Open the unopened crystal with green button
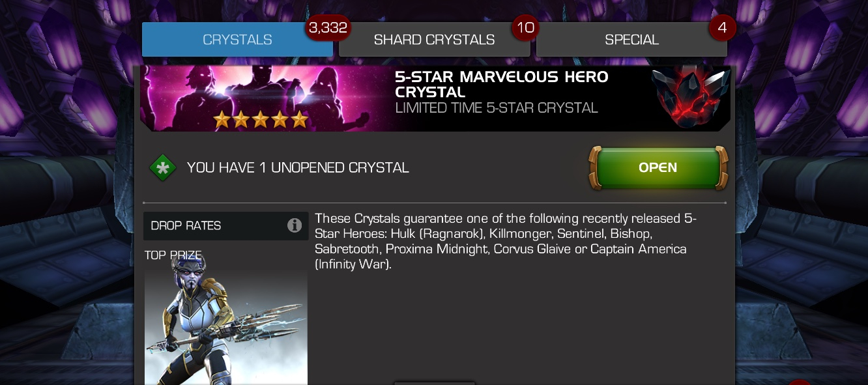The height and width of the screenshot is (385, 868). point(658,168)
